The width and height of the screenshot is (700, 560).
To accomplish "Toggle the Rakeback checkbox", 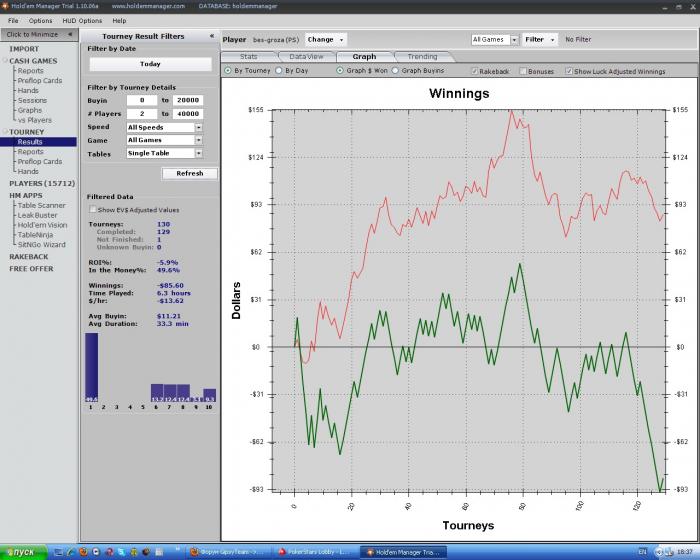I will pyautogui.click(x=475, y=71).
